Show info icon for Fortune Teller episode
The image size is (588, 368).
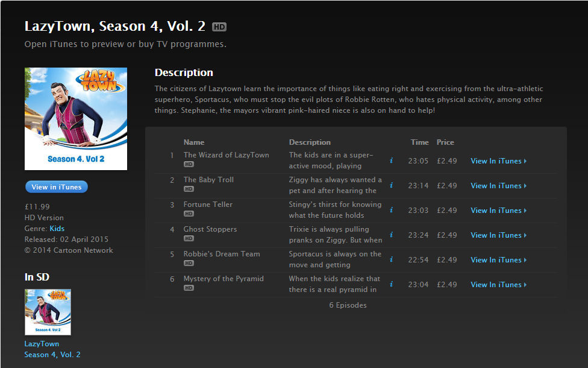pos(391,210)
